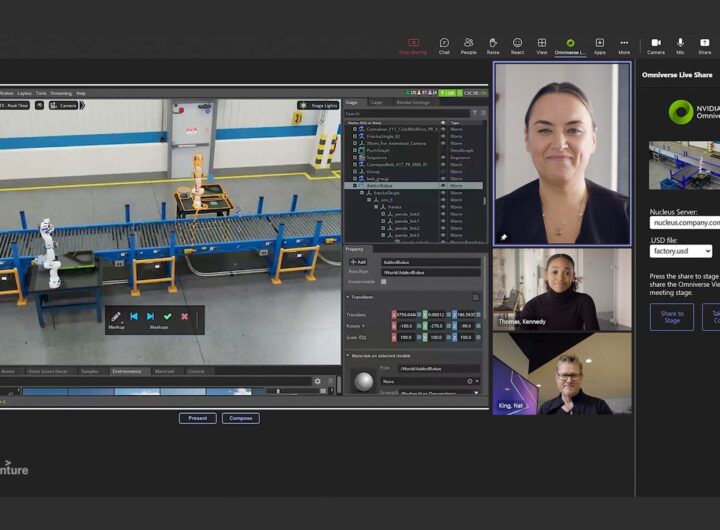Expand the FrankaSingle_02 tree item
Screen dimensions: 720x530
pos(355,136)
